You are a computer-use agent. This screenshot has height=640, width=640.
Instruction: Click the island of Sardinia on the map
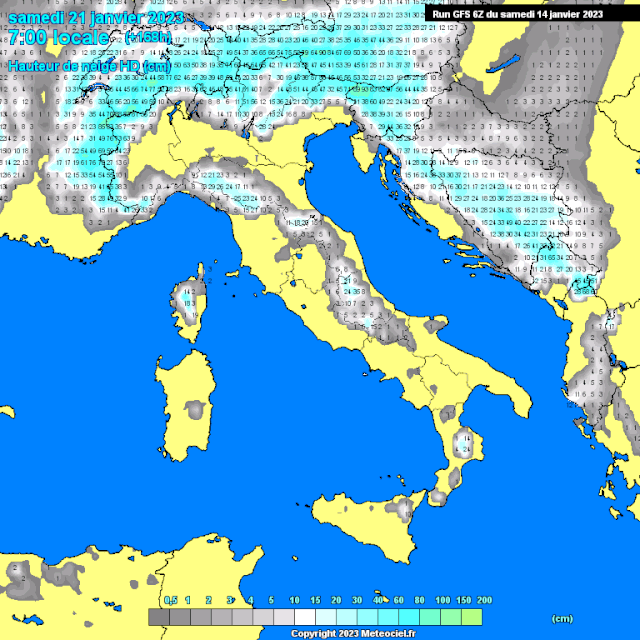tap(186, 406)
